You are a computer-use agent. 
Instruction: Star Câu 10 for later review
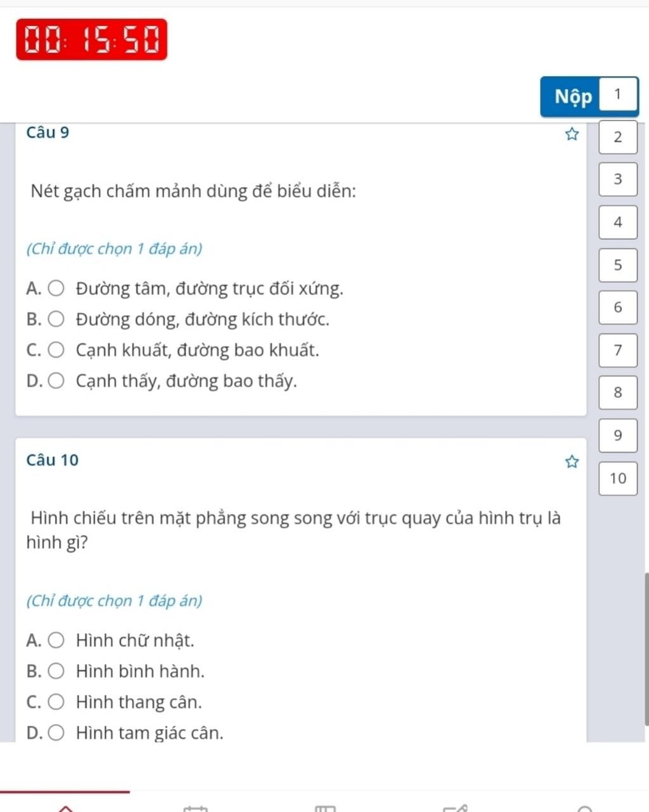click(572, 462)
